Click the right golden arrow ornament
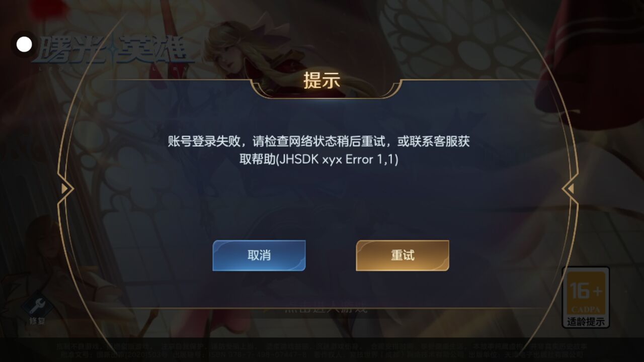644x362 pixels. [570, 189]
